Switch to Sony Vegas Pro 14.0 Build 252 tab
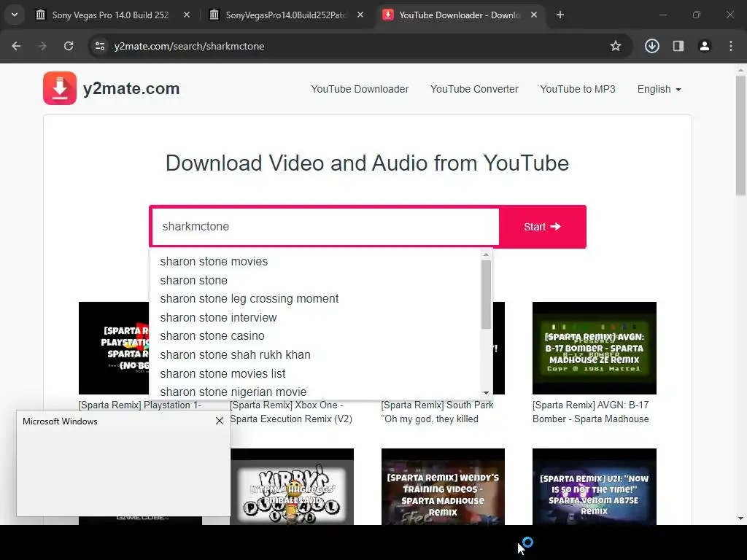 pos(111,15)
